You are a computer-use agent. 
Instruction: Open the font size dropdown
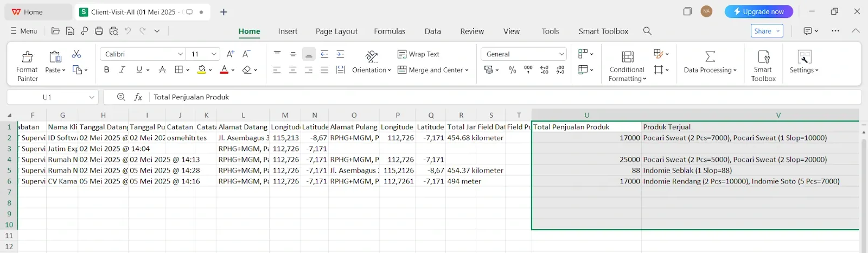point(214,54)
